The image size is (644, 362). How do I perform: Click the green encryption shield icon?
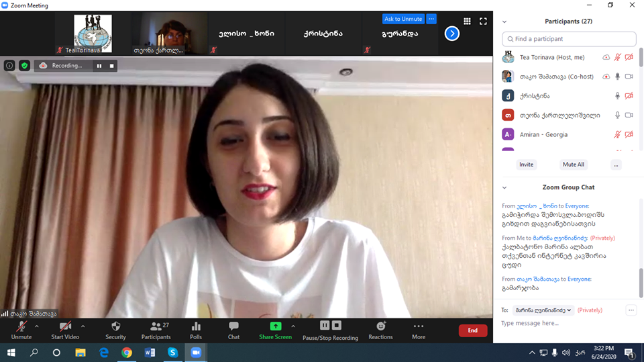[25, 65]
